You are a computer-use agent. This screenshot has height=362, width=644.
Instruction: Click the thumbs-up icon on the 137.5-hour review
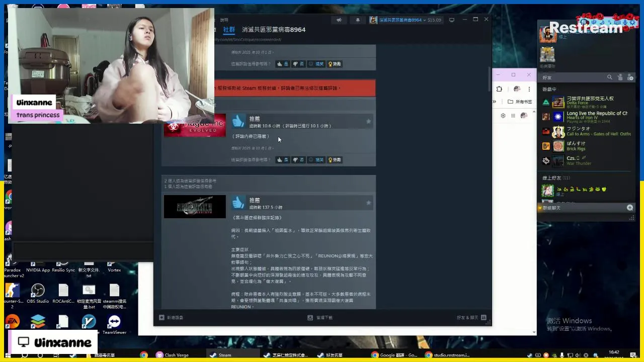pyautogui.click(x=238, y=203)
